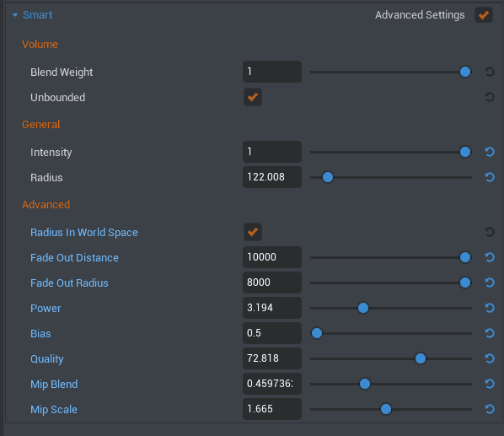Reset the Quality setting
The width and height of the screenshot is (504, 436).
point(490,358)
